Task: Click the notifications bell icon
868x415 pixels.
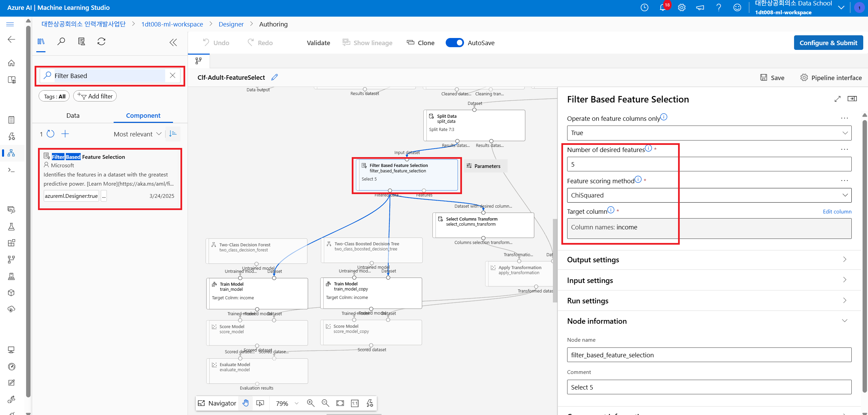Action: tap(662, 7)
